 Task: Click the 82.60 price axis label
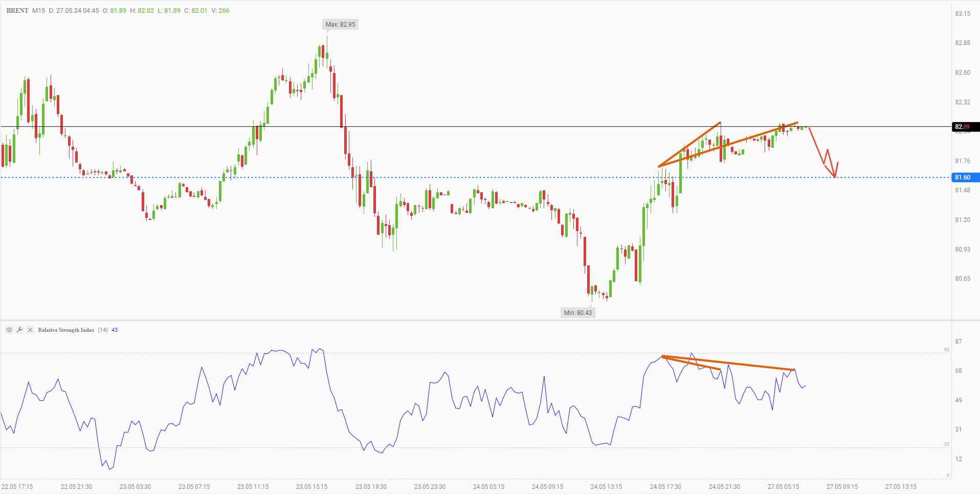coord(963,73)
